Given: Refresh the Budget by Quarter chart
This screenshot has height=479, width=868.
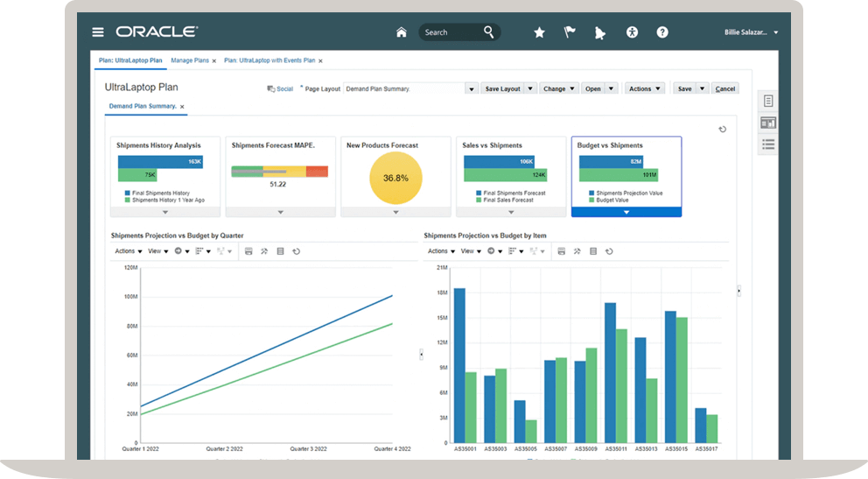Looking at the screenshot, I should 296,251.
